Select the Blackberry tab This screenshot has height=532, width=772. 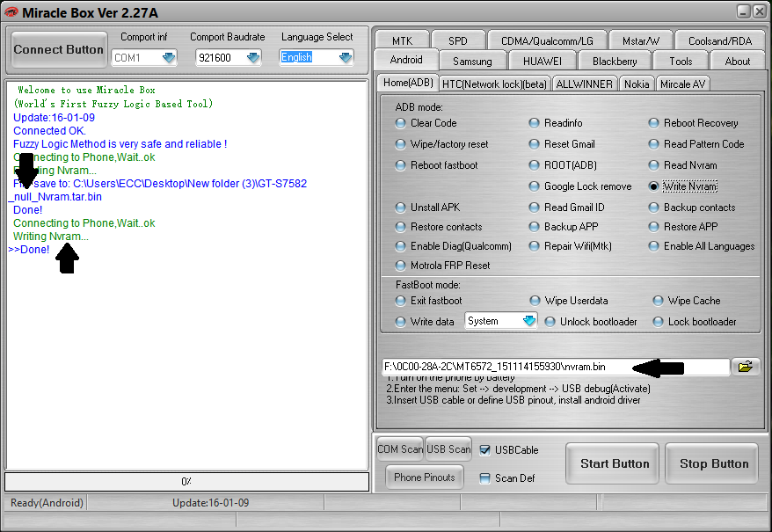(x=615, y=61)
